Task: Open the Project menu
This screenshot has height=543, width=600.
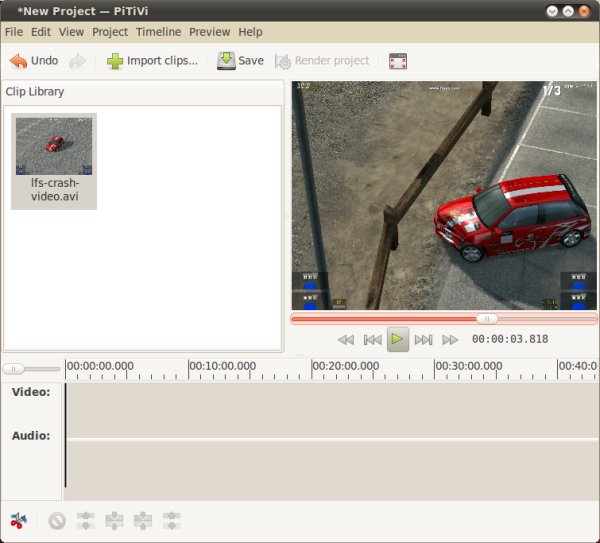Action: pyautogui.click(x=110, y=32)
